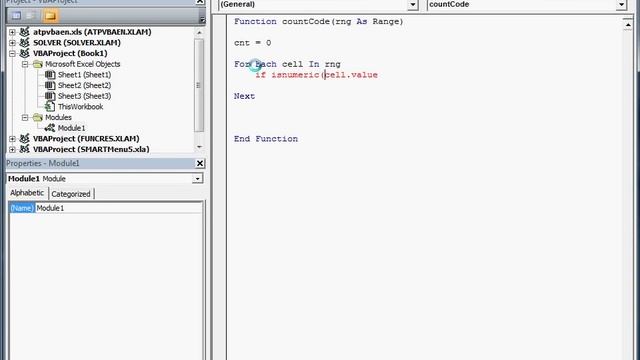Click atpvbaen.xls project icon
This screenshot has width=640, height=360.
coord(24,32)
